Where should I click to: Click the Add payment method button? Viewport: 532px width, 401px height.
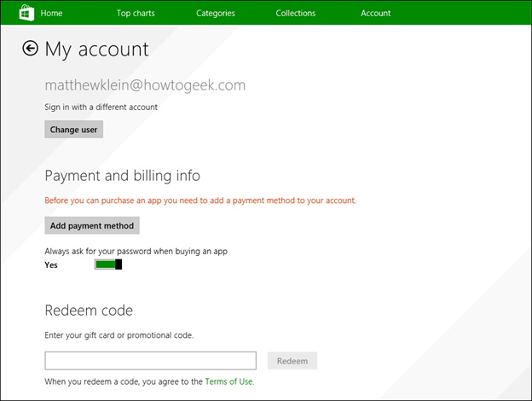coord(92,225)
